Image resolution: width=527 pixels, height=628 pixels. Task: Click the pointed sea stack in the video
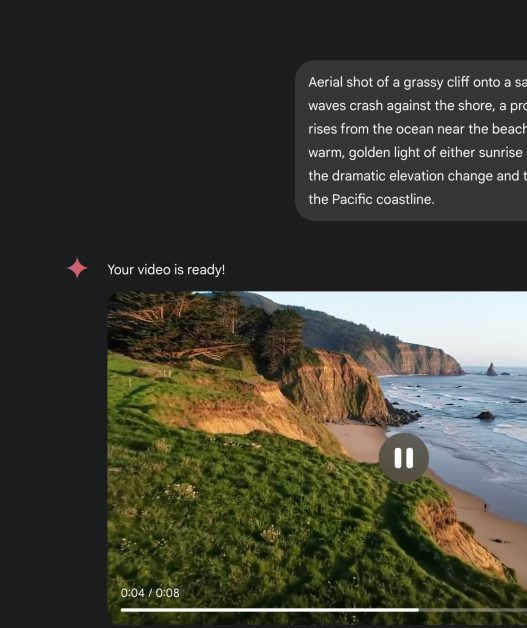[491, 369]
